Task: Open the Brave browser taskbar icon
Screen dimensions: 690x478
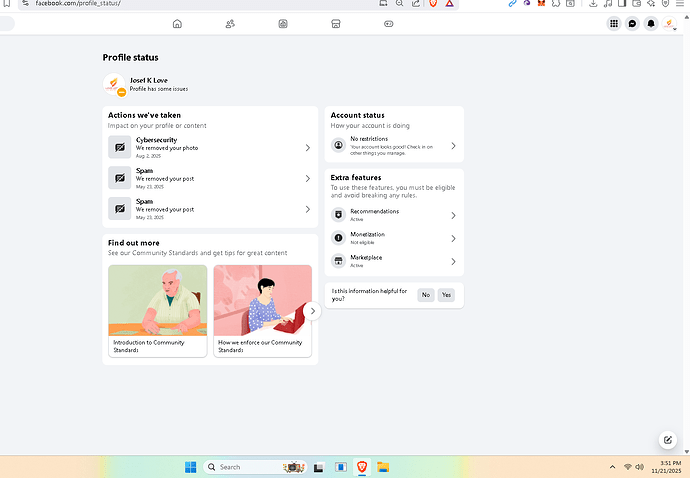Action: [362, 467]
